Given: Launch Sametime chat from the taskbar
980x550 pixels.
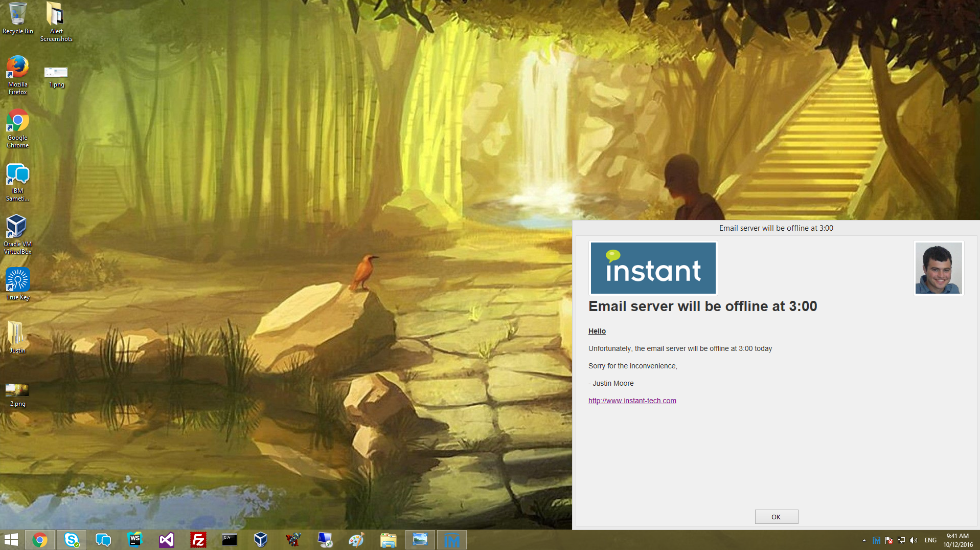Looking at the screenshot, I should 103,540.
